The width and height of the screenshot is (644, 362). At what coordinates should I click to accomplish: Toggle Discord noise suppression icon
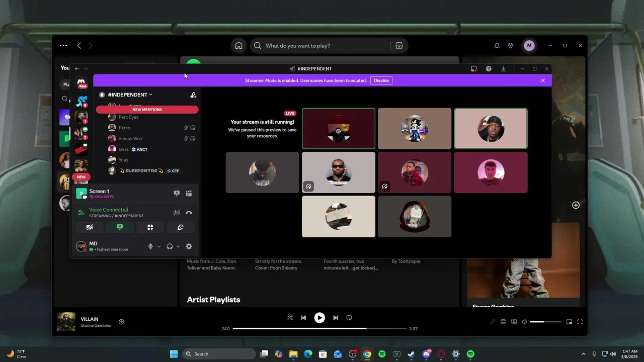point(177,213)
